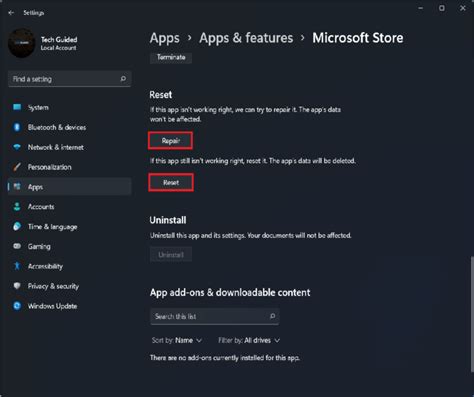Go back using the Settings back arrow
Screen dimensions: 474x397
click(11, 13)
